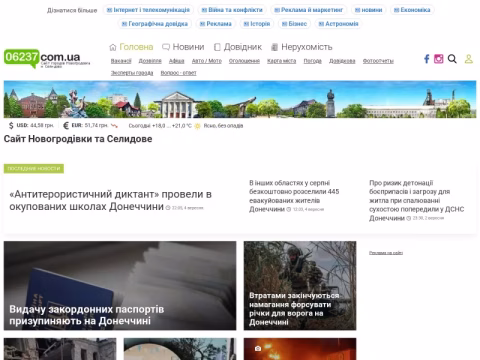Go to Вакансії section
The height and width of the screenshot is (360, 480).
coord(121,61)
